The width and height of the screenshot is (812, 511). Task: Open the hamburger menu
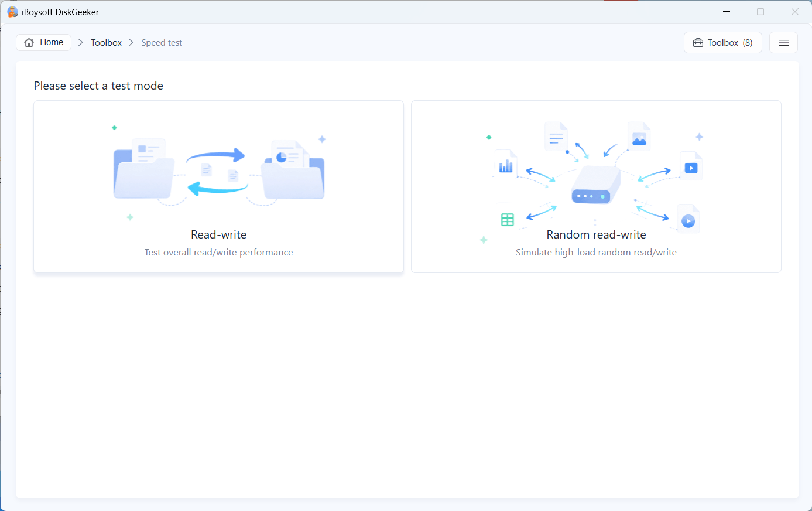[783, 43]
